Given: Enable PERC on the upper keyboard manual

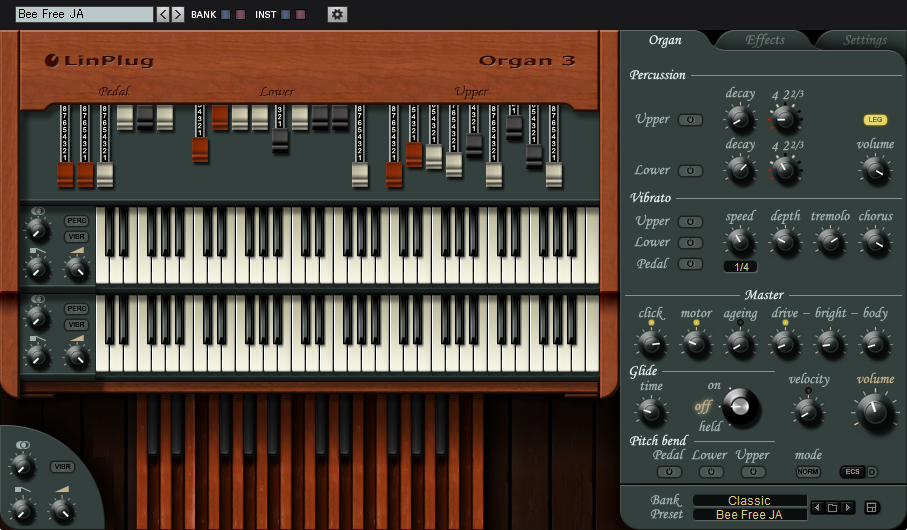Looking at the screenshot, I should pos(76,221).
